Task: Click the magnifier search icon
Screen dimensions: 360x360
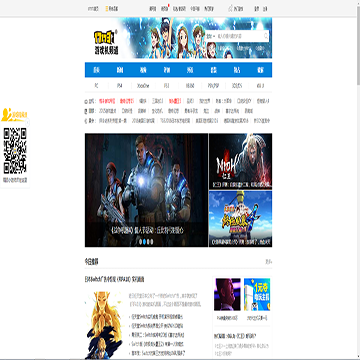Action: [x=266, y=36]
